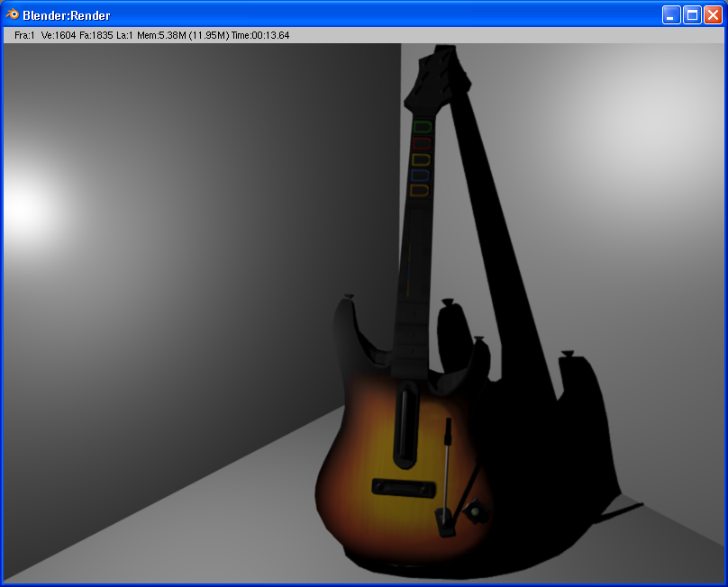This screenshot has height=587, width=728.
Task: Click the 'Fra:1' frame indicator
Action: [x=24, y=35]
